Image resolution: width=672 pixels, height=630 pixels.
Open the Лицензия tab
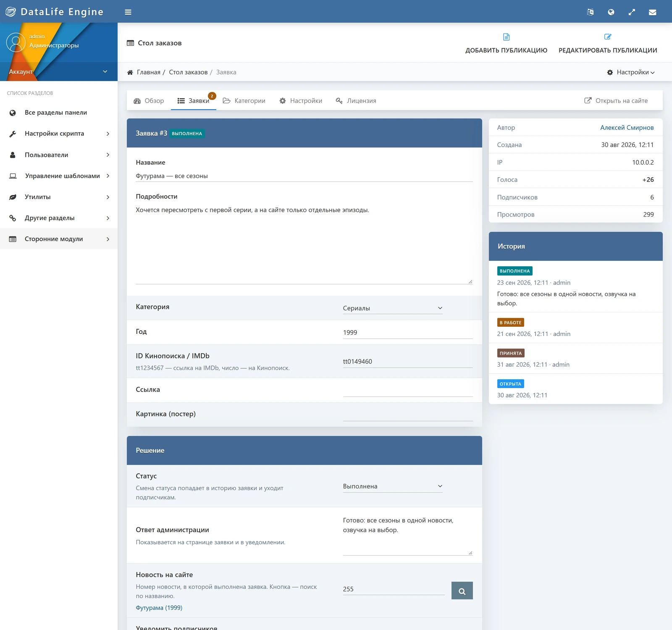coord(356,101)
